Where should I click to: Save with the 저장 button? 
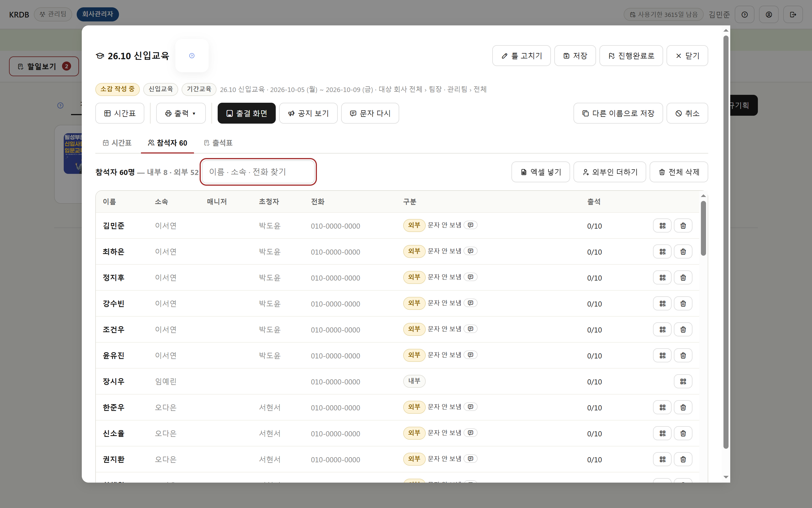(575, 56)
